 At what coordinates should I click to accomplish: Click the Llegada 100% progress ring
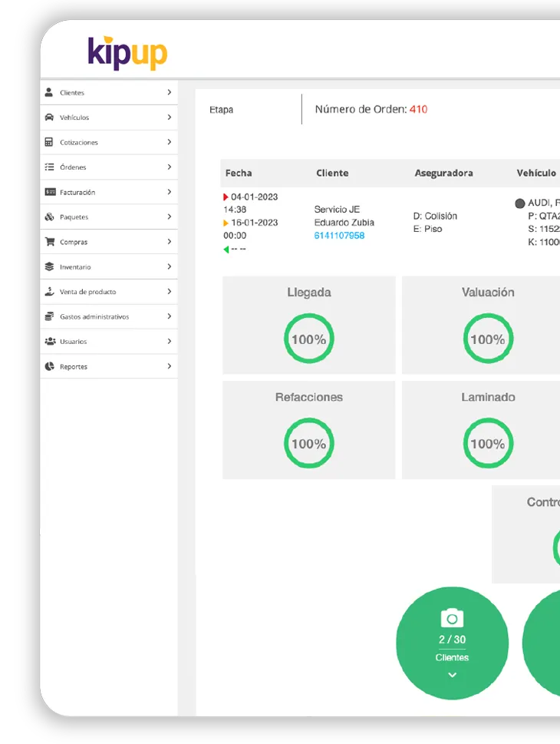tap(309, 339)
